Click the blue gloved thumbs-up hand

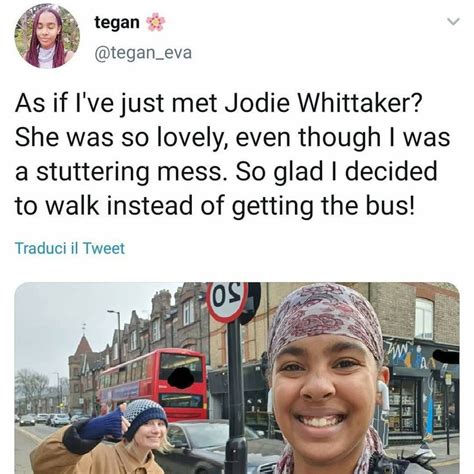(x=108, y=423)
